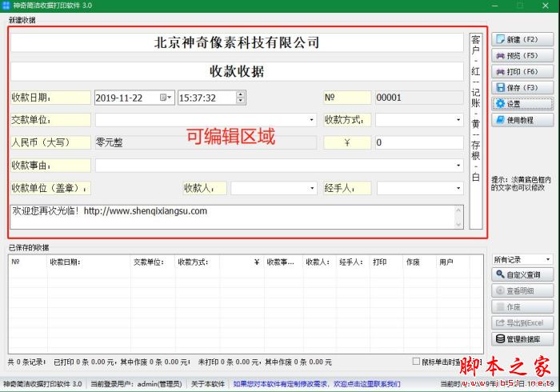Sort by 交款单位 column header
This screenshot has height=392, width=560.
click(153, 262)
